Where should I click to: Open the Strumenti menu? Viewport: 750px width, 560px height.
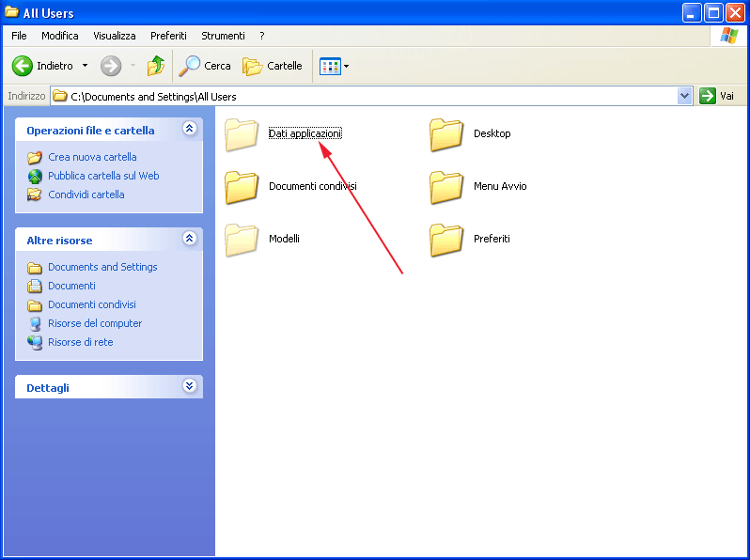(223, 36)
